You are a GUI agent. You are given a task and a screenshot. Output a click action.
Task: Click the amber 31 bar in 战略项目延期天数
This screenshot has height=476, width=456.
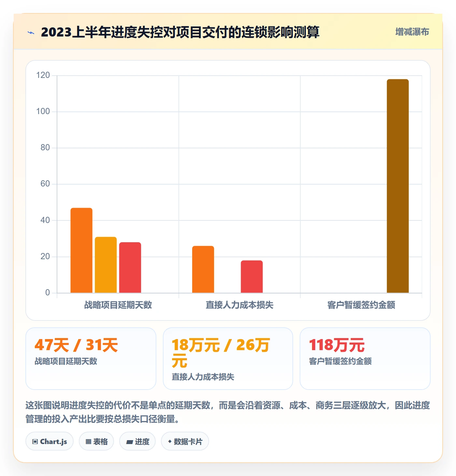click(x=106, y=265)
